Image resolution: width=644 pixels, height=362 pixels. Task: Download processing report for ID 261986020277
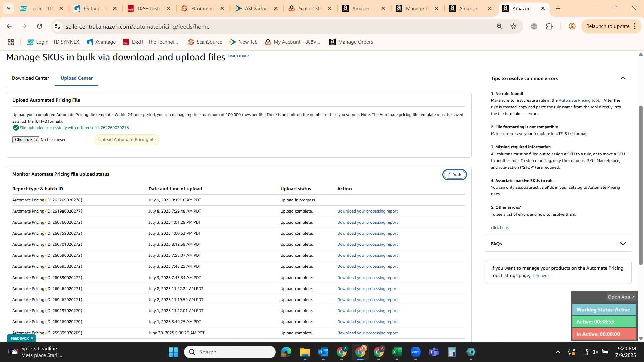[x=368, y=211]
